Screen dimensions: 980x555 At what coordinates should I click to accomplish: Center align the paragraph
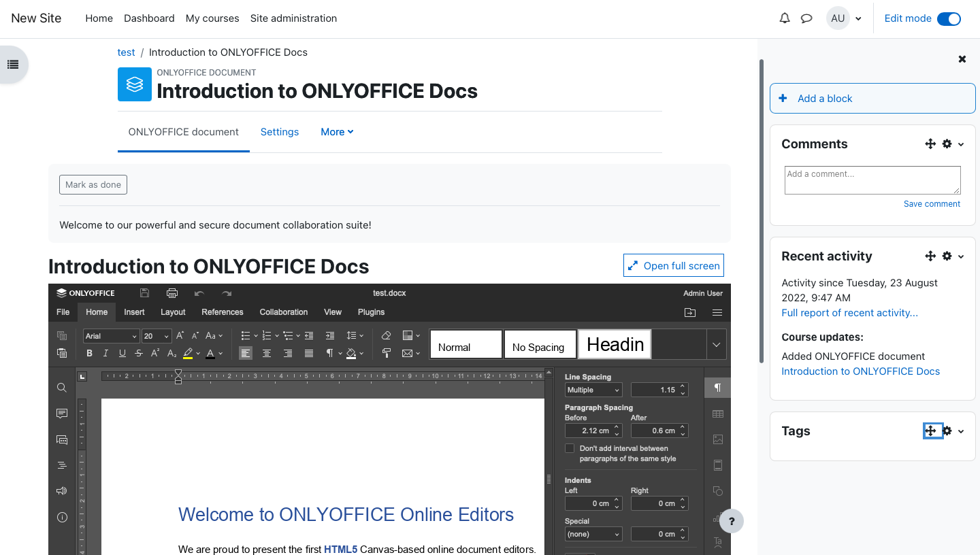[x=267, y=353]
